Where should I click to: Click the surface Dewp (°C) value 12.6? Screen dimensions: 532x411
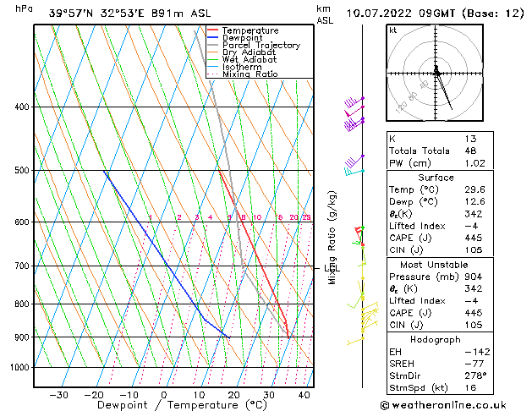click(x=475, y=202)
